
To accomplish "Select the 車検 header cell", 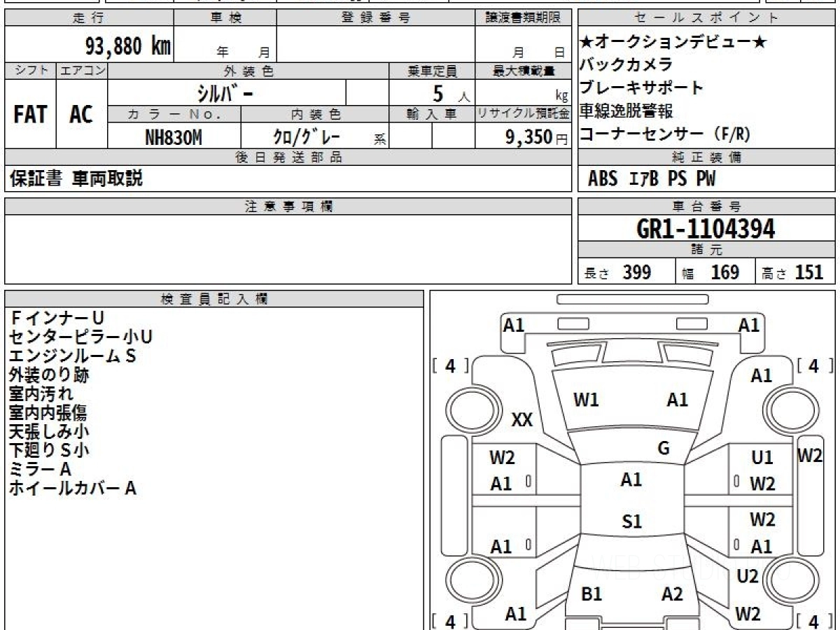I will pos(225,18).
